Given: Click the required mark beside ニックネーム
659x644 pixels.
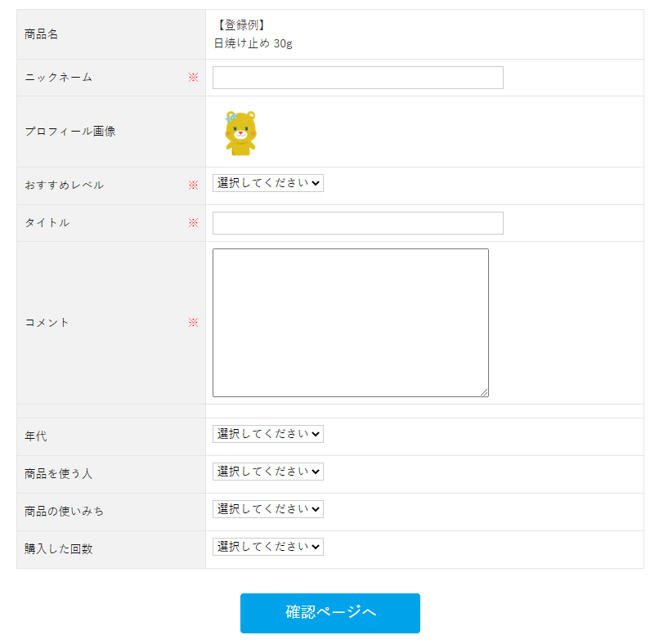Looking at the screenshot, I should [x=194, y=78].
